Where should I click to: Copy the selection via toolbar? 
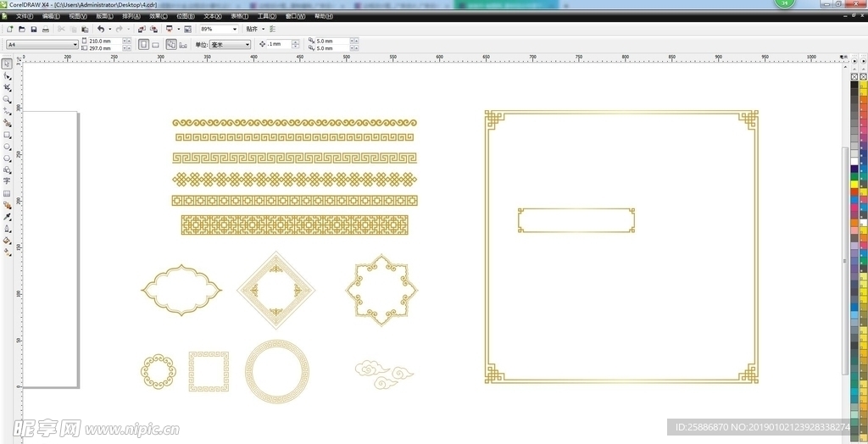pyautogui.click(x=73, y=29)
